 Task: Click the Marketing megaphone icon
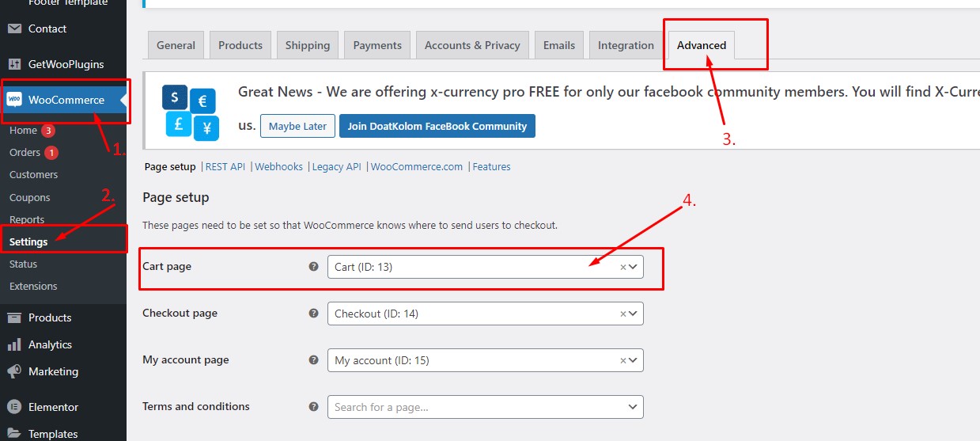(14, 371)
